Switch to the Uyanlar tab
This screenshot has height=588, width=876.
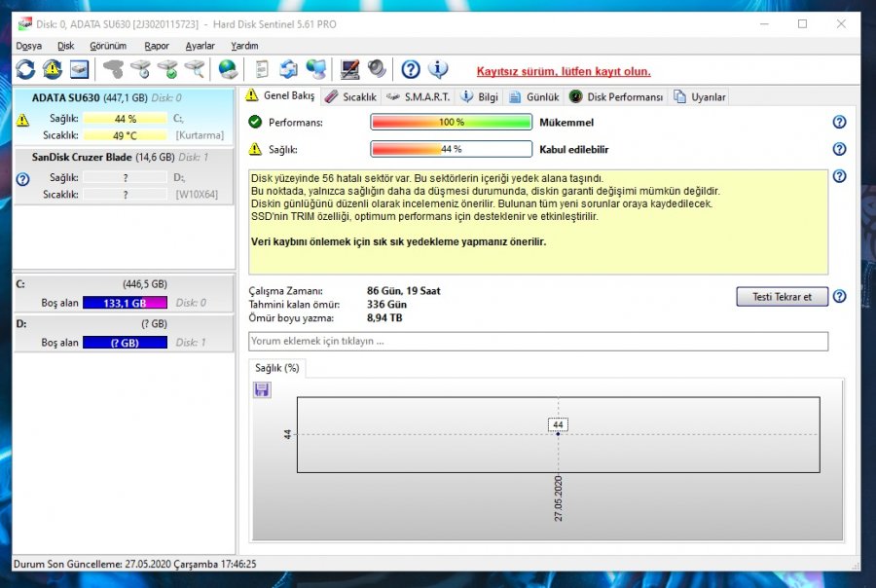point(699,96)
